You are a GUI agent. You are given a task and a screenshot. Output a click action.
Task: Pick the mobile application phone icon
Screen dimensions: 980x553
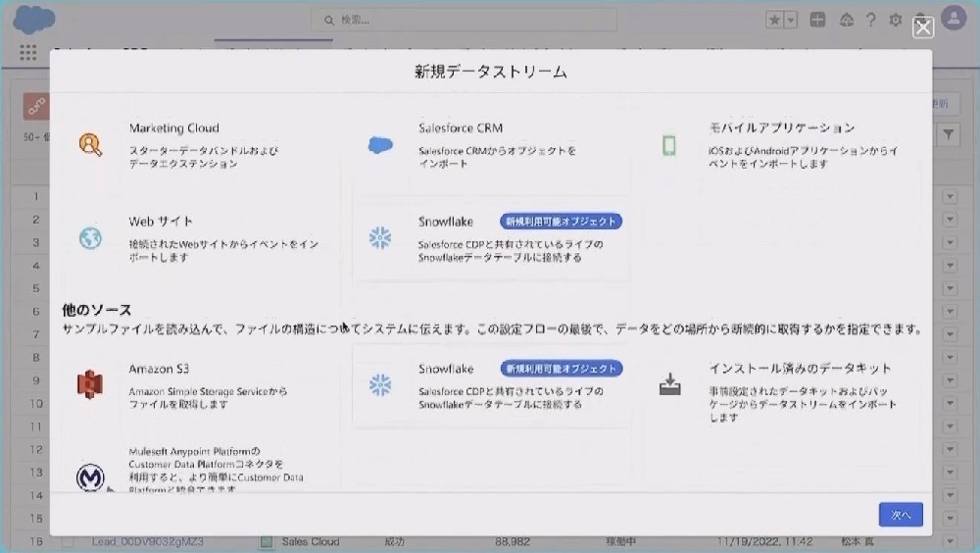pos(668,145)
